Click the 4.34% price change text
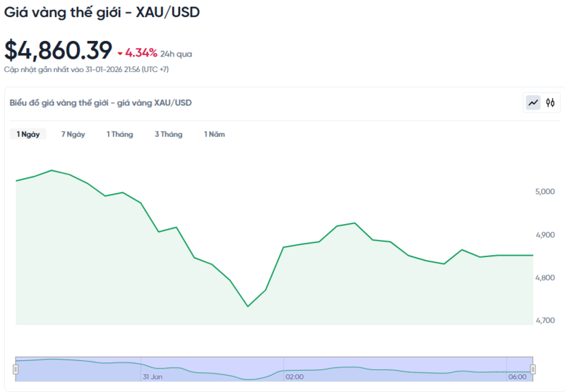 pyautogui.click(x=141, y=53)
